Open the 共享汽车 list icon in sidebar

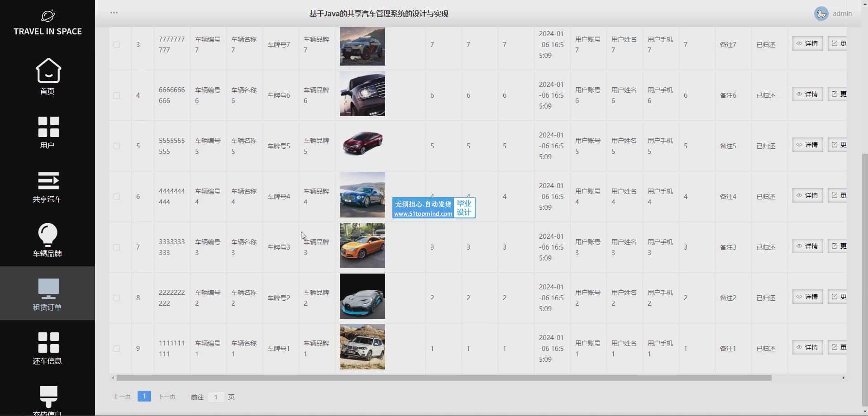(x=48, y=180)
